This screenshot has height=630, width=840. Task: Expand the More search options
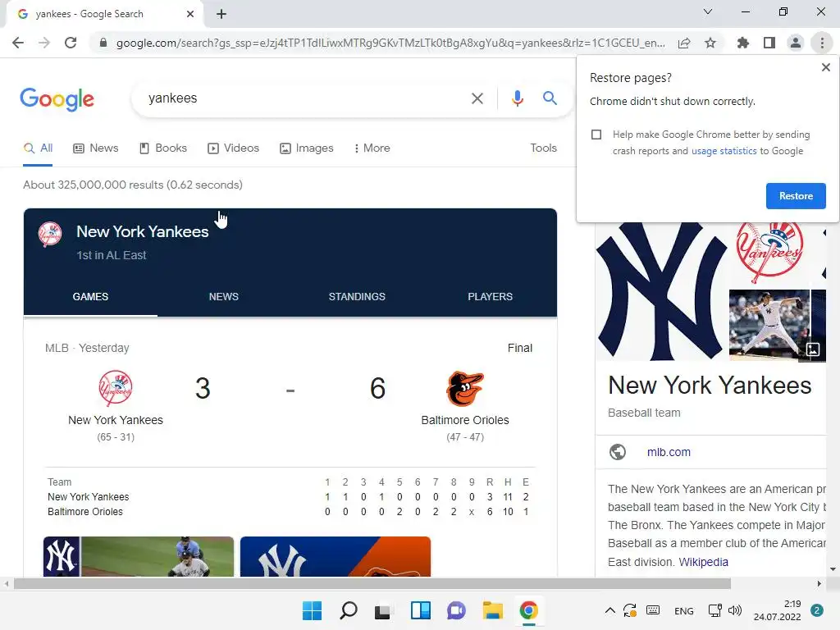tap(372, 148)
